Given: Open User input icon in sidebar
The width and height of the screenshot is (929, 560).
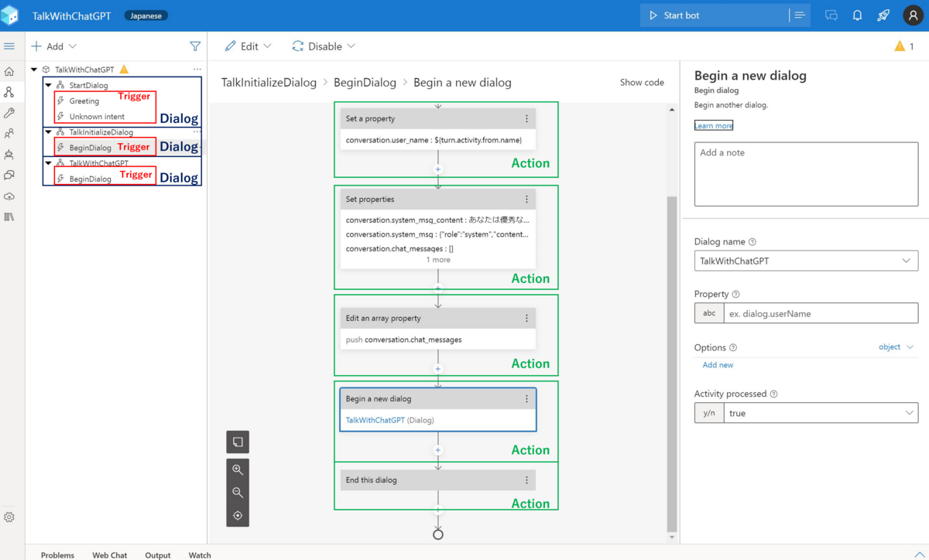Looking at the screenshot, I should click(9, 134).
